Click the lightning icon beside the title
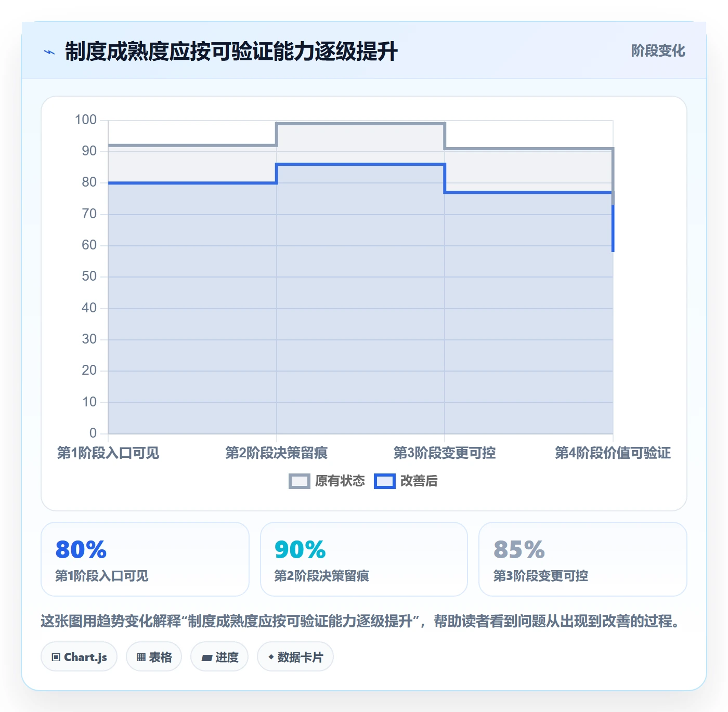Viewport: 728px width, 712px height. [x=49, y=52]
